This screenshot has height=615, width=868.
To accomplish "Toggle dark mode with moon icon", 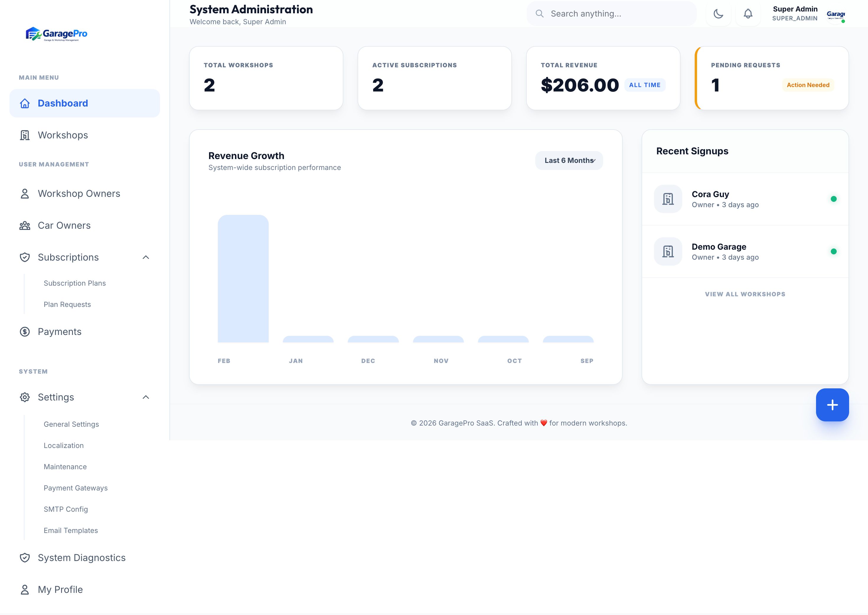I will tap(718, 14).
